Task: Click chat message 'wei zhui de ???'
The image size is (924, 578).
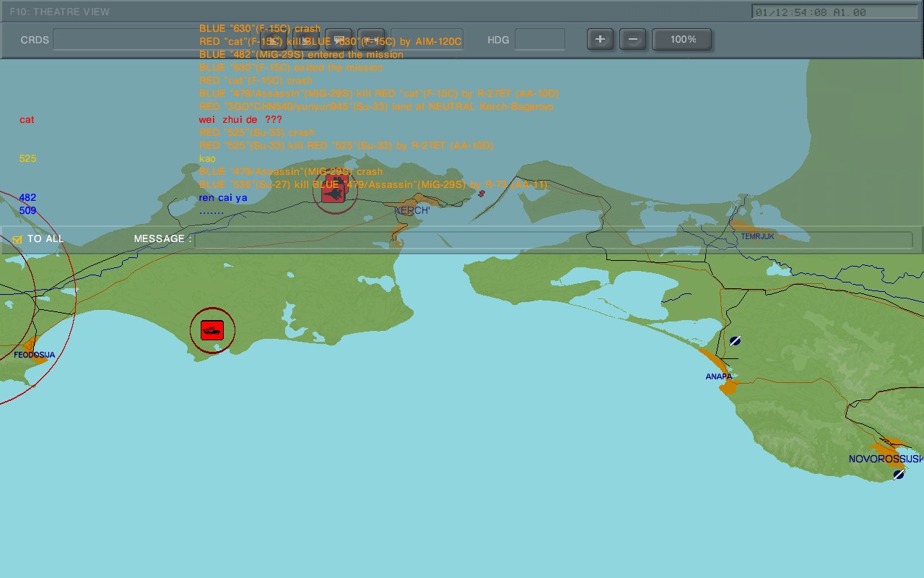Action: (x=240, y=119)
